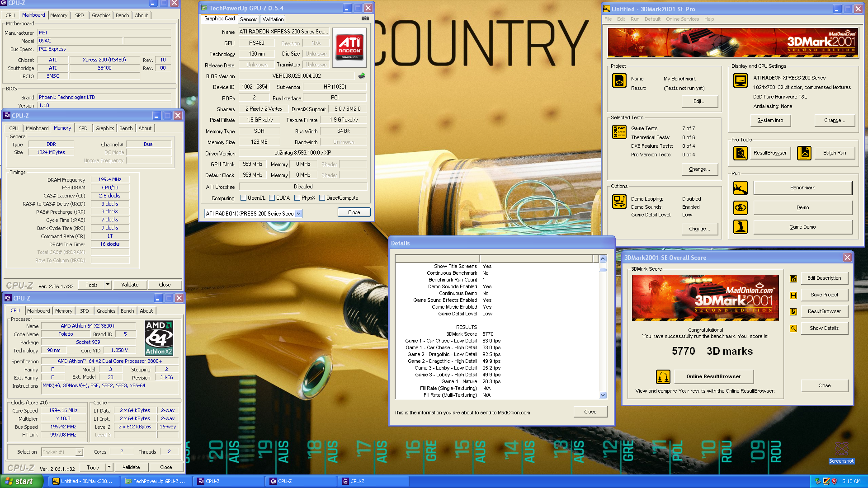Click the Online ResultBrowser button
The height and width of the screenshot is (488, 868).
[x=713, y=376]
